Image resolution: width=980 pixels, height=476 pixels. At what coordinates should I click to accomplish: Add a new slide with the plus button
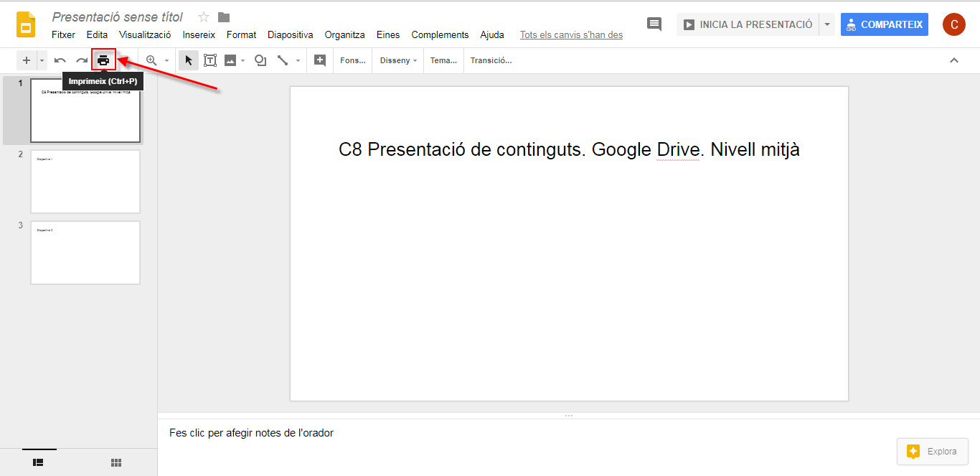point(27,60)
